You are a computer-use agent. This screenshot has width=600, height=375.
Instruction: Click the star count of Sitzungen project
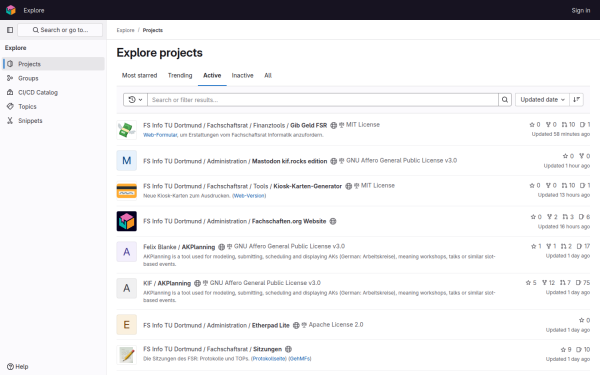[566, 350]
